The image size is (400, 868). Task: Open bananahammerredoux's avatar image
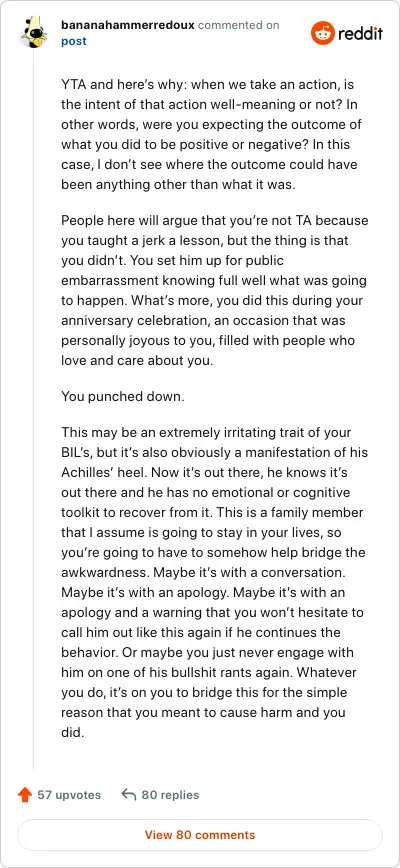pos(33,33)
